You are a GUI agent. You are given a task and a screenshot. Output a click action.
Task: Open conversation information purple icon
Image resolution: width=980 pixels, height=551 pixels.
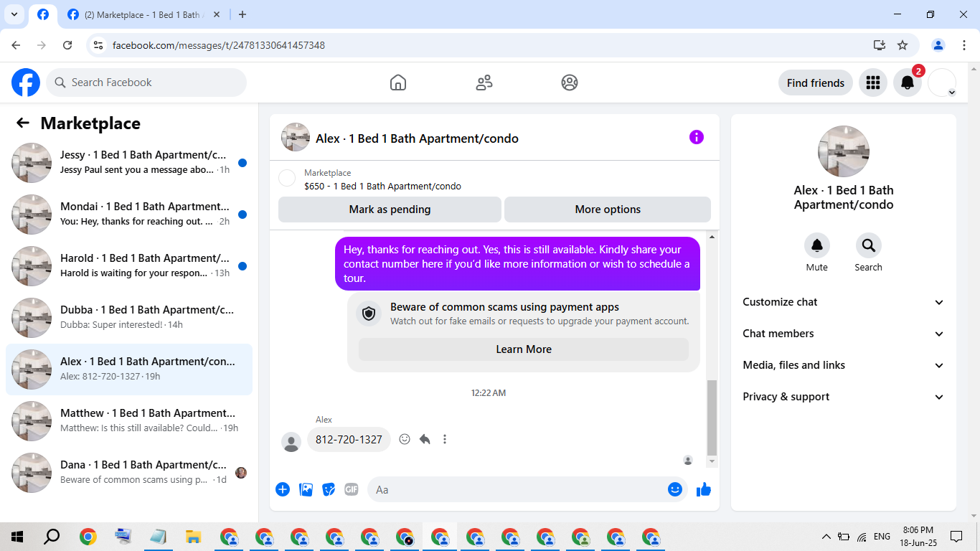click(x=697, y=137)
